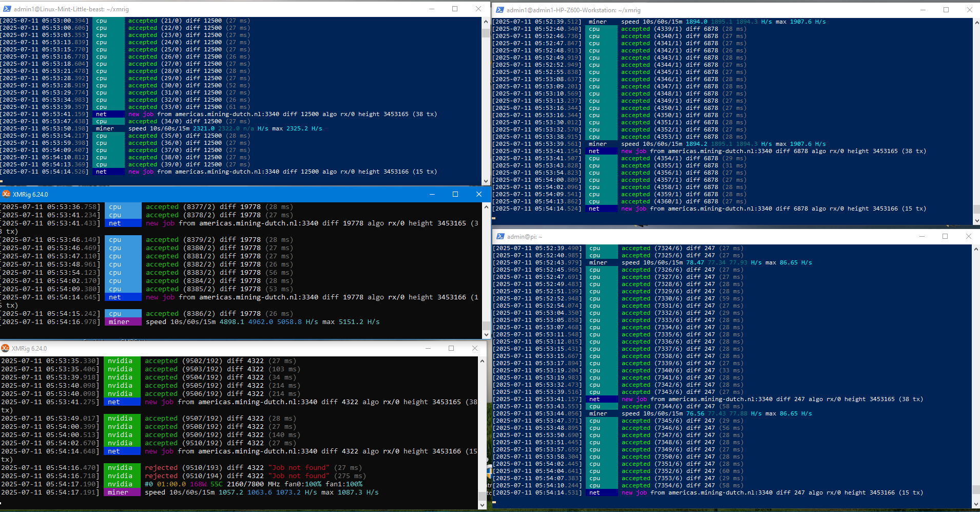Image resolution: width=980 pixels, height=512 pixels.
Task: Minimize the Linux-Mint-Little-beast terminal window
Action: (x=431, y=9)
